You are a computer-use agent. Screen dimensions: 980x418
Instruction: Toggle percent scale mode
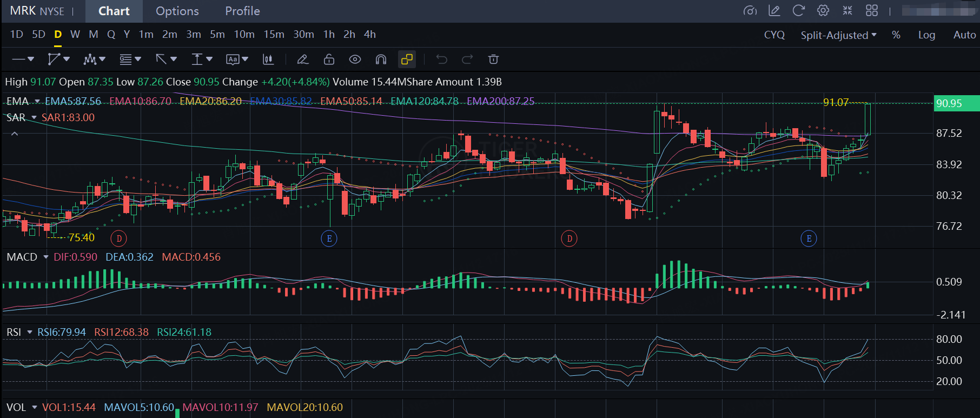click(896, 35)
